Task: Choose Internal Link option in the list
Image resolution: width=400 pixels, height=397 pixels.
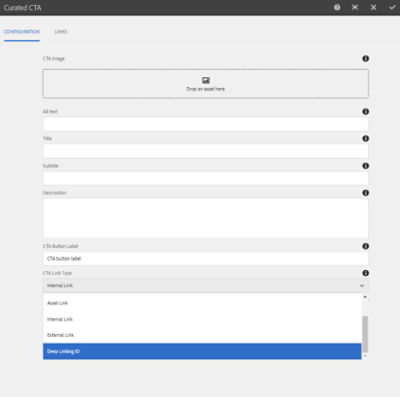Action: pyautogui.click(x=202, y=319)
